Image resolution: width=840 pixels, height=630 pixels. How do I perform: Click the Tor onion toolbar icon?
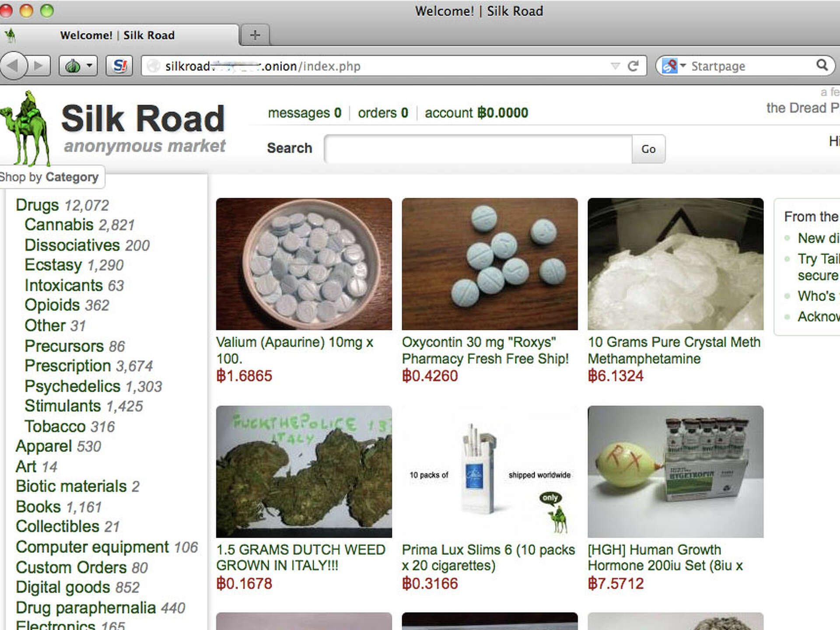click(73, 66)
